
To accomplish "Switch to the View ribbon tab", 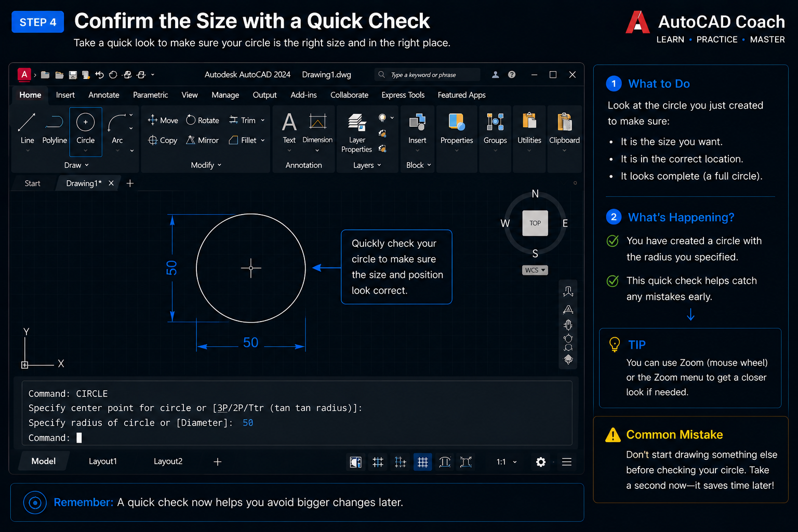I will click(190, 95).
